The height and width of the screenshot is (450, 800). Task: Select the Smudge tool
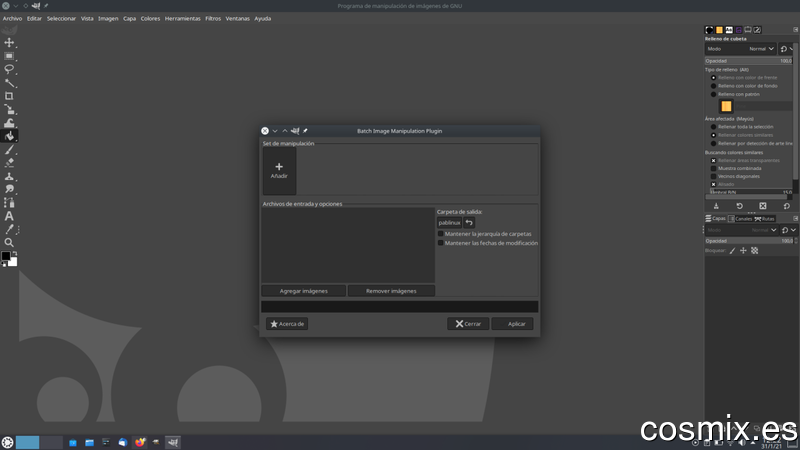[x=9, y=189]
